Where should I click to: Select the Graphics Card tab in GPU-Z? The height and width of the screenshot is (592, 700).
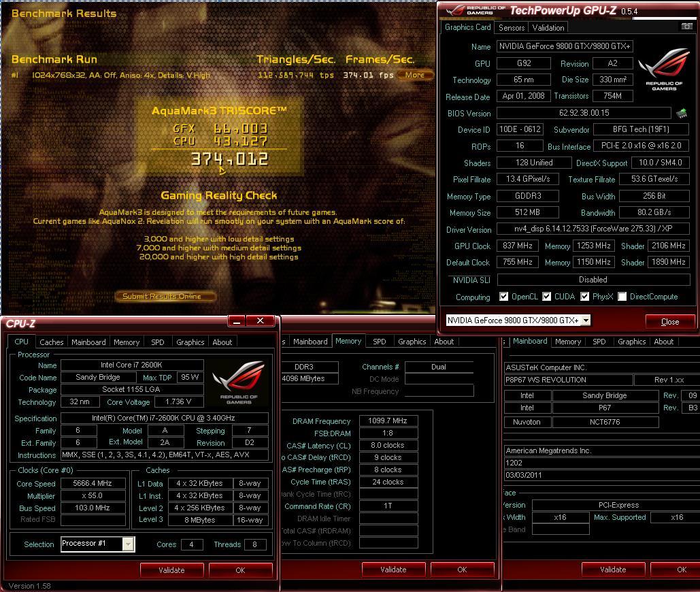pyautogui.click(x=467, y=27)
